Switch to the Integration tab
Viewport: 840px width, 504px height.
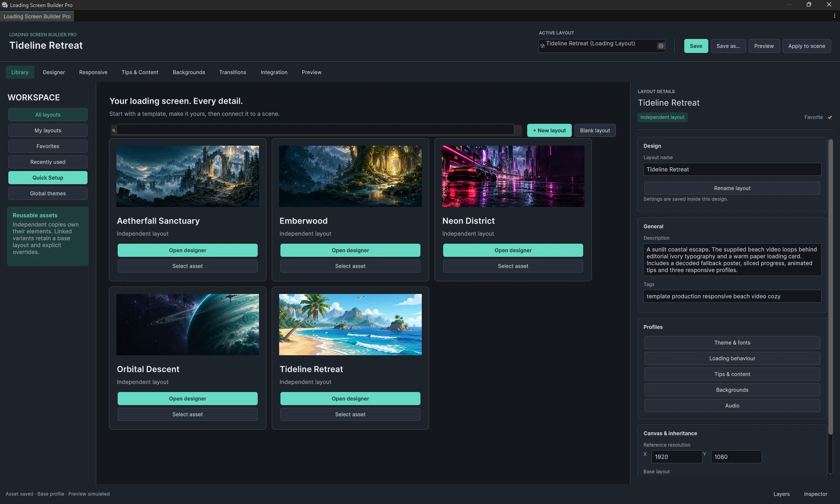click(x=274, y=72)
